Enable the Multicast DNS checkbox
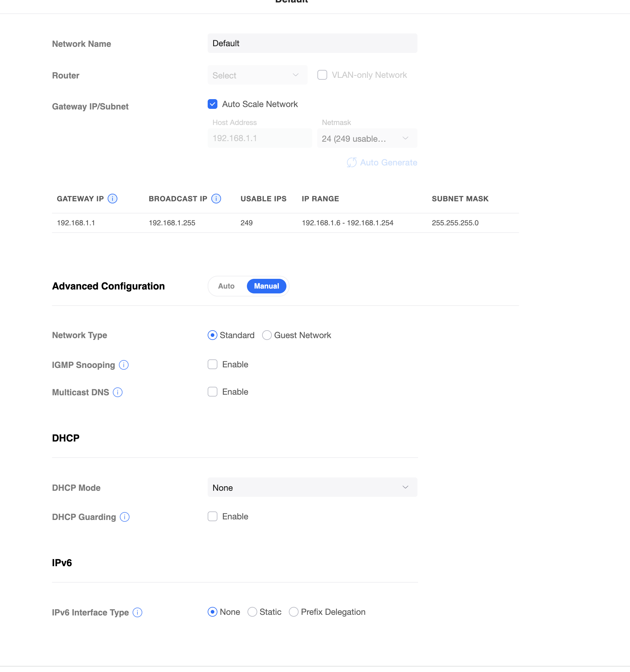Image resolution: width=630 pixels, height=672 pixels. 213,392
